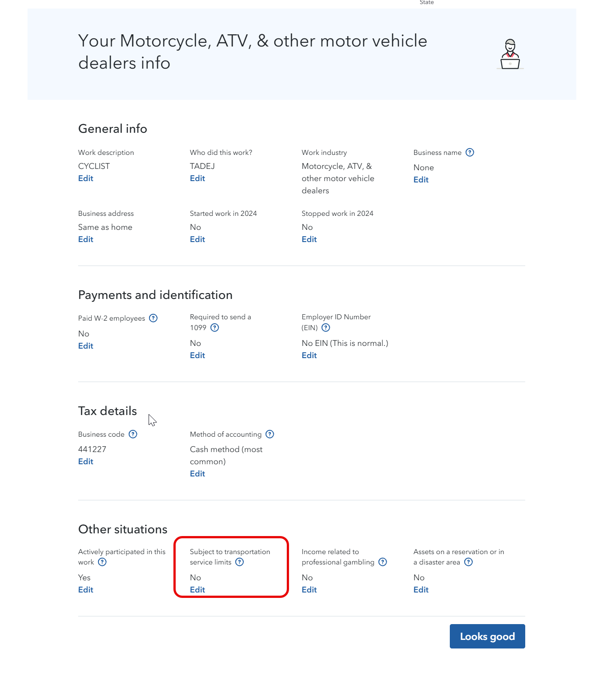Viewport: 616px width, 695px height.
Task: Open help for assets in a disaster area
Action: (x=468, y=562)
